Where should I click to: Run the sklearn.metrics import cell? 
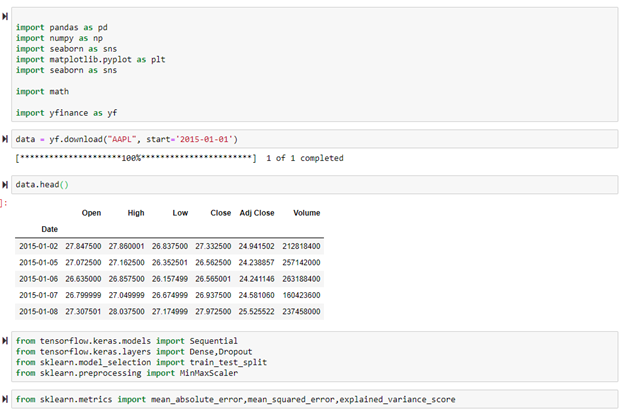pos(6,399)
